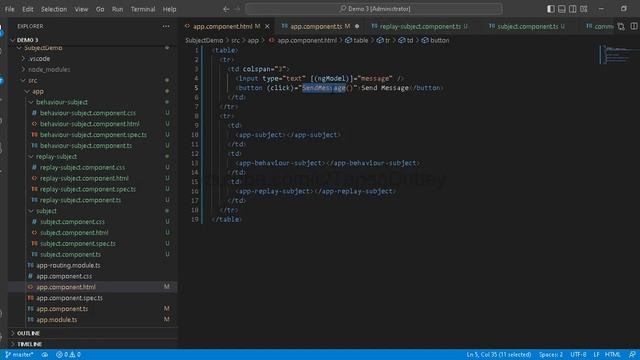
Task: Click the master branch status item
Action: 19,355
